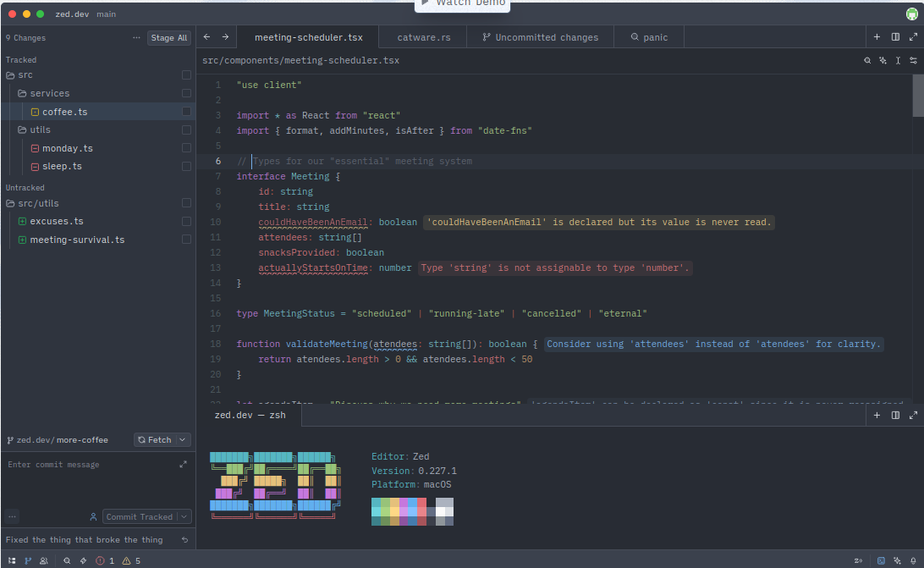This screenshot has height=568, width=924.
Task: Check the stage box for monday.ts
Action: [186, 148]
